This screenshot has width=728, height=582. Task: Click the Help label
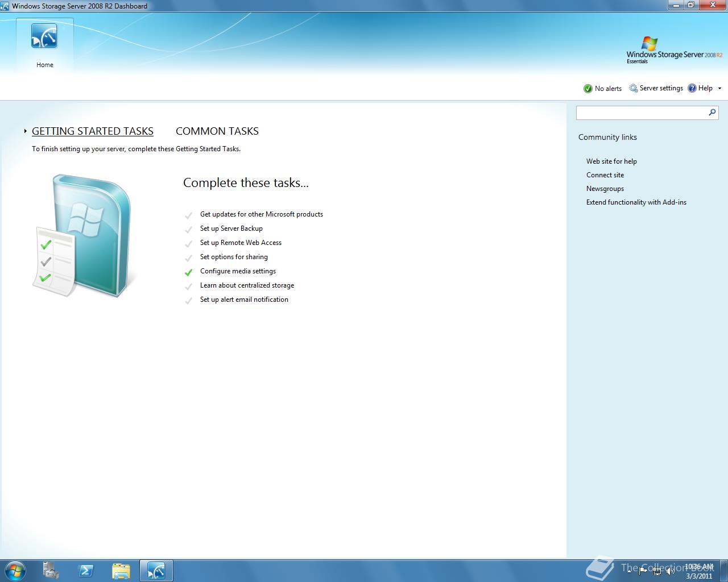[x=705, y=88]
